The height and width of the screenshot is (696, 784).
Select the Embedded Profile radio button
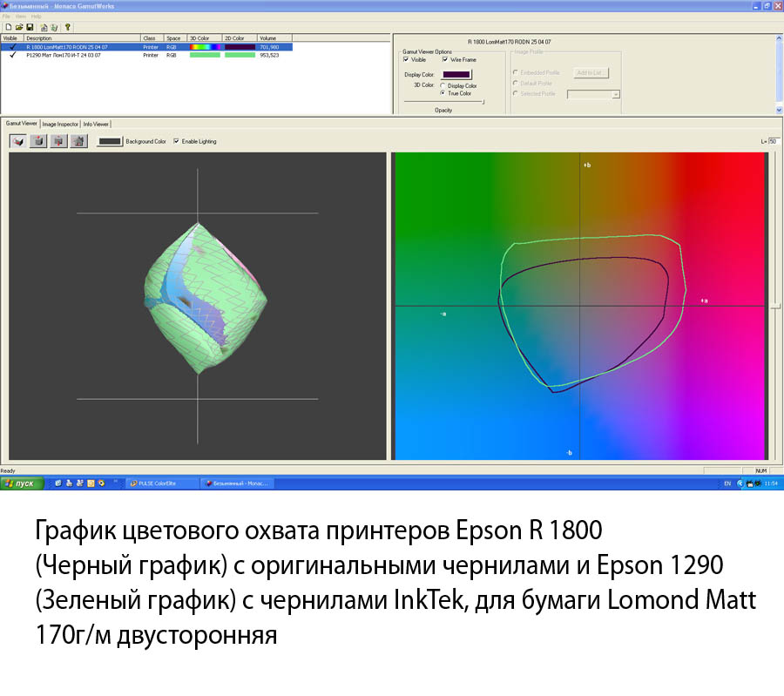(515, 72)
